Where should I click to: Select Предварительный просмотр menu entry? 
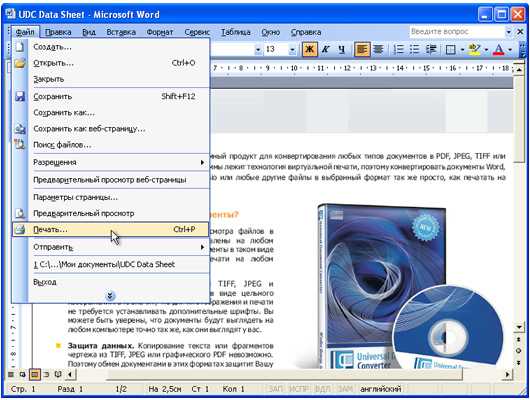pos(111,213)
